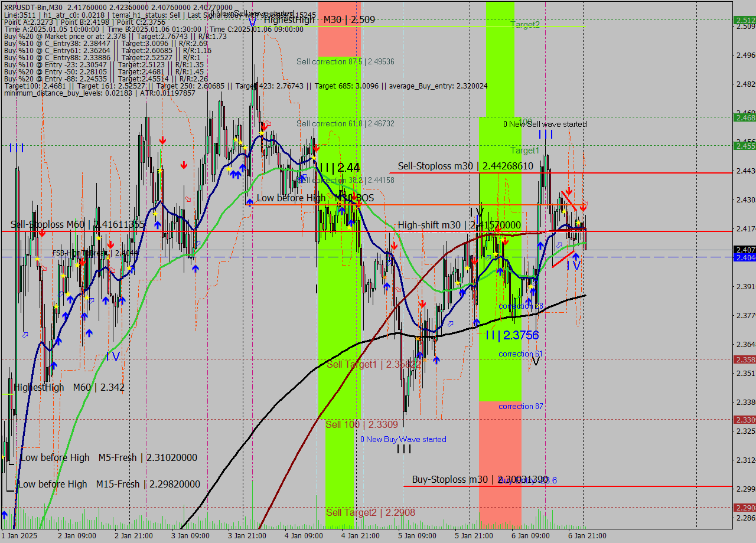The width and height of the screenshot is (756, 543).
Task: Click the black 2.407 current price tag
Action: (745, 250)
